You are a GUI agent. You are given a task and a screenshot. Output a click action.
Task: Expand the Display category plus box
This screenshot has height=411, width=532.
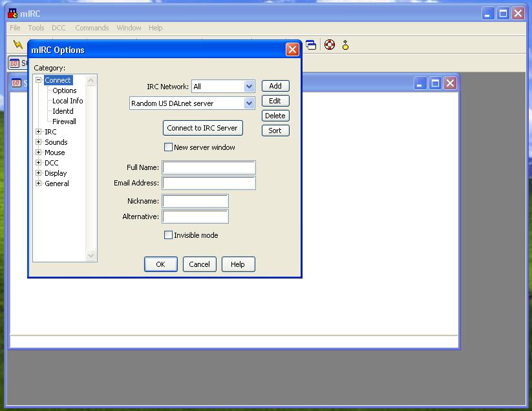tap(39, 173)
